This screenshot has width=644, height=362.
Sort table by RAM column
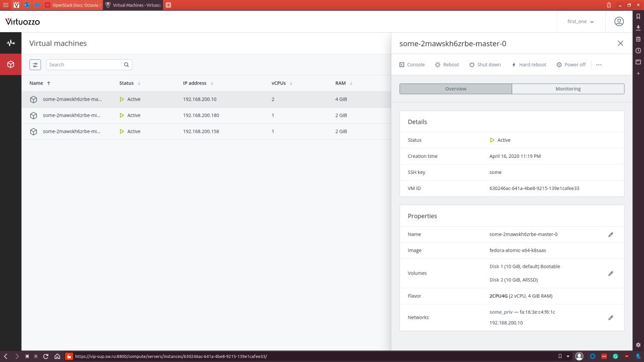(344, 83)
